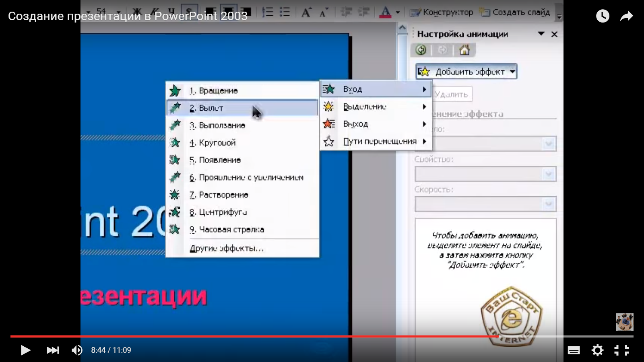Open the player settings gear

point(597,350)
